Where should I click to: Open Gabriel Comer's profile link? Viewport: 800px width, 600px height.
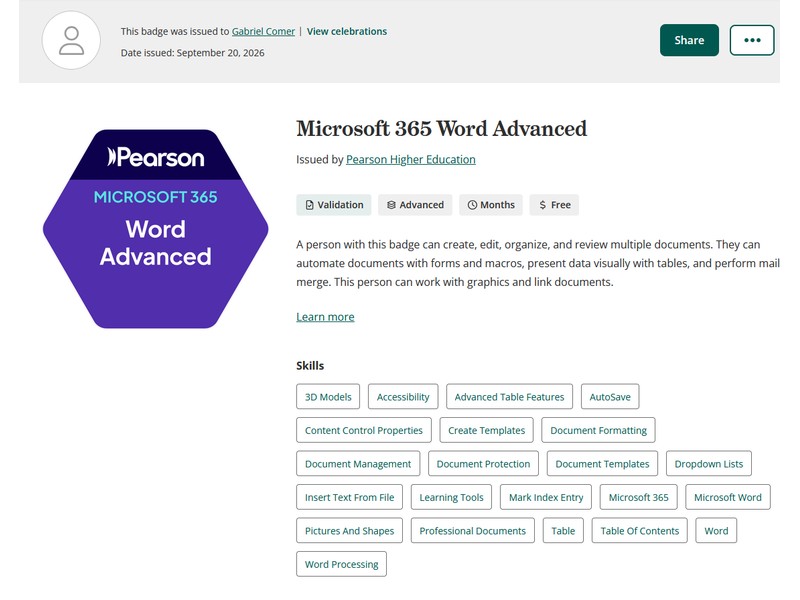[263, 32]
